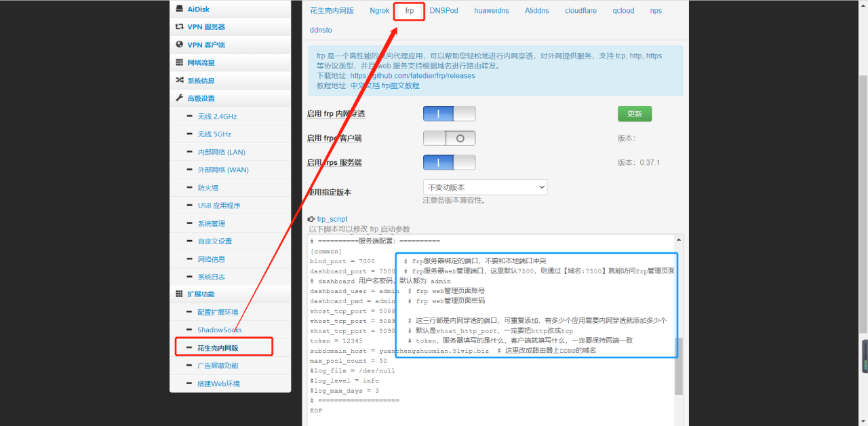The image size is (868, 426).
Task: Click the 网络流量 icon in sidebar
Action: click(180, 62)
